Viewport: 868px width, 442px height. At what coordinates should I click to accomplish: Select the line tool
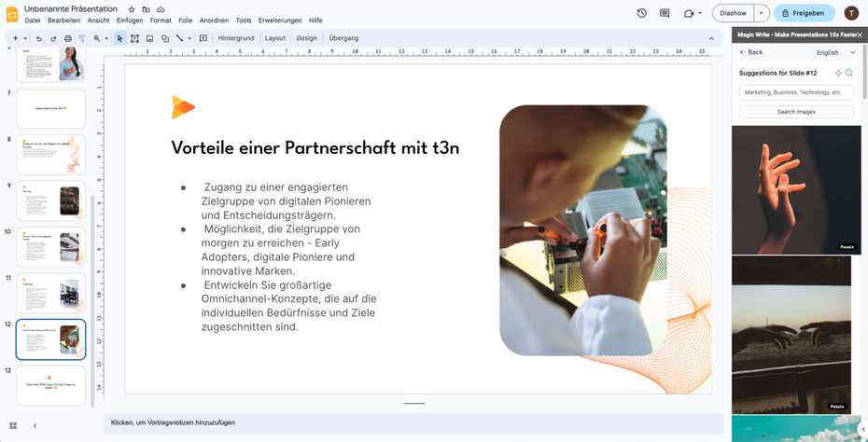(x=179, y=38)
